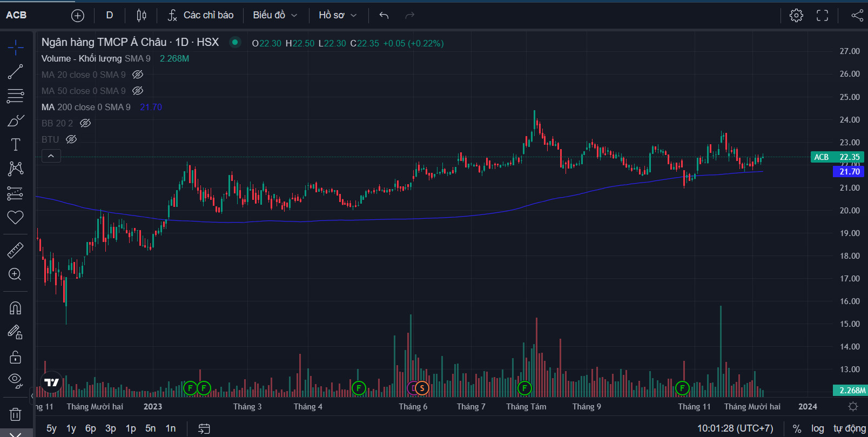This screenshot has width=868, height=437.
Task: Show the hidden MA 50 indicator
Action: coord(138,91)
